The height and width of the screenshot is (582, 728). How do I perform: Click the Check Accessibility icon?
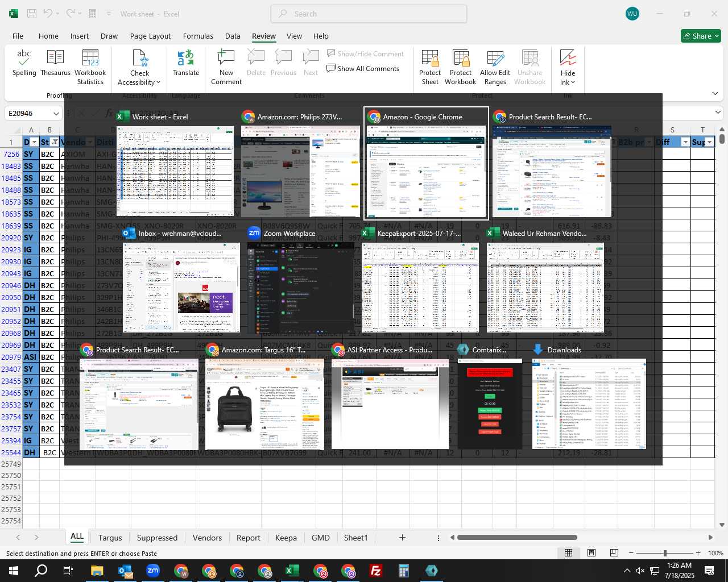[x=140, y=58]
